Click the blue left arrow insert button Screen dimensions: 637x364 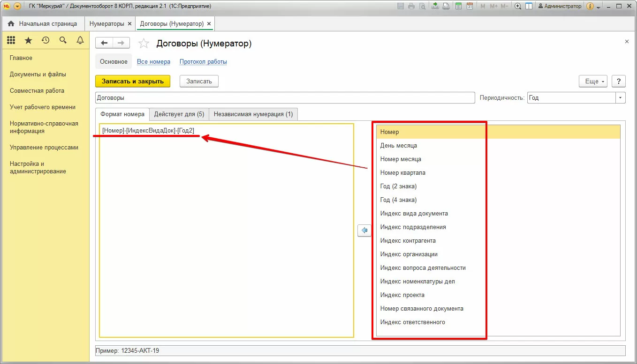(364, 230)
